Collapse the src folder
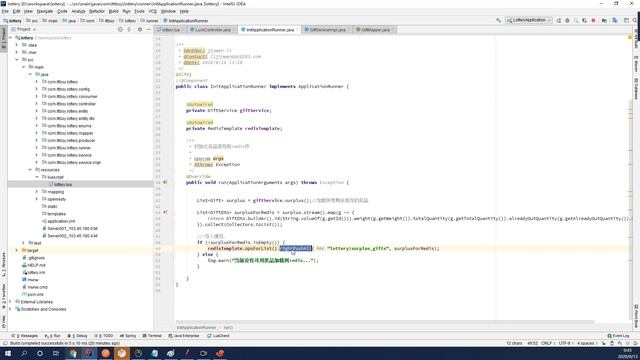The width and height of the screenshot is (640, 360). (x=17, y=60)
